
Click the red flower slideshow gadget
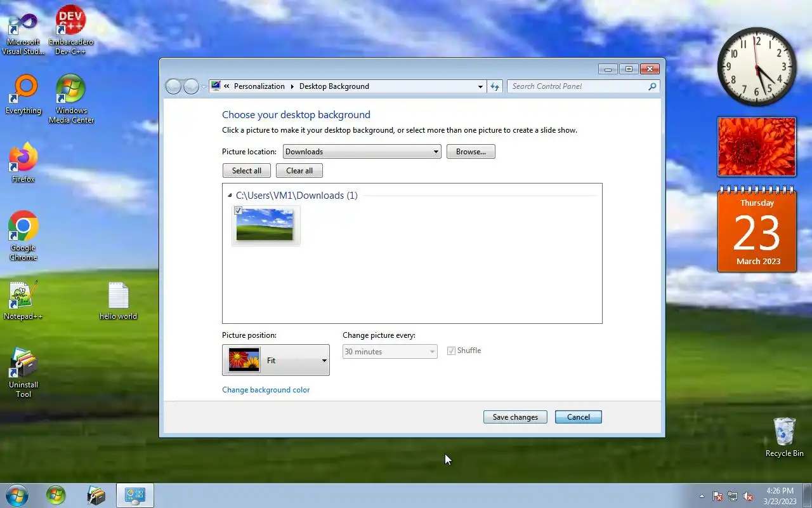point(757,147)
